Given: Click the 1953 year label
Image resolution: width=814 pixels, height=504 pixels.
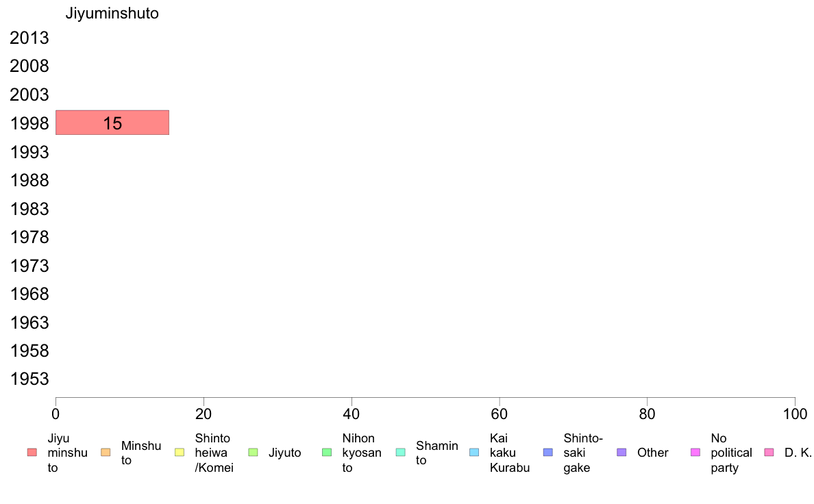Looking at the screenshot, I should pyautogui.click(x=29, y=379).
